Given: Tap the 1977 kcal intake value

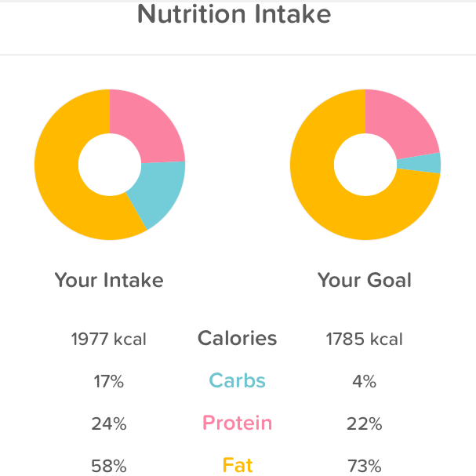Looking at the screenshot, I should click(x=109, y=340).
